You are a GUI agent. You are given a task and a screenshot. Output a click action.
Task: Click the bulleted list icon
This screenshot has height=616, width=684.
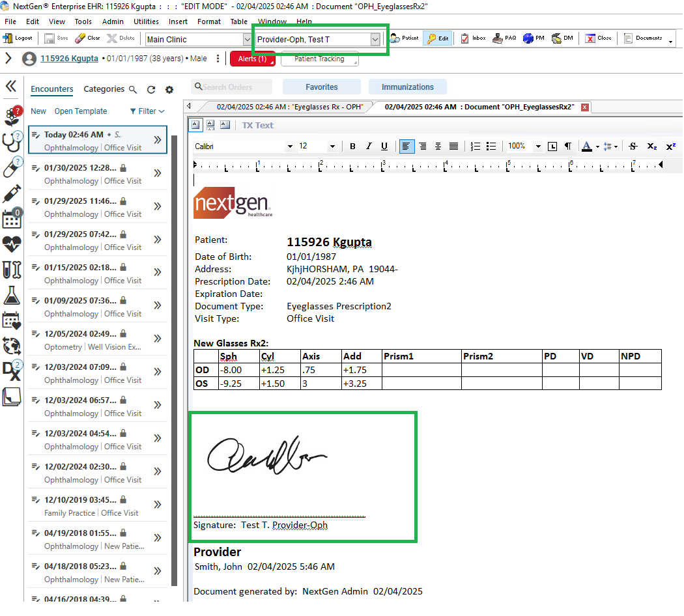click(491, 147)
